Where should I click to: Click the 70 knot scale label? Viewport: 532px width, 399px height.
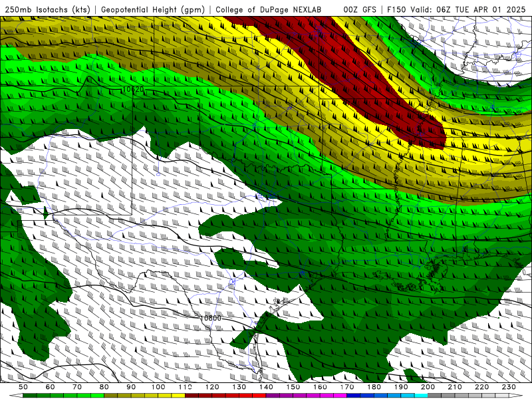point(77,387)
